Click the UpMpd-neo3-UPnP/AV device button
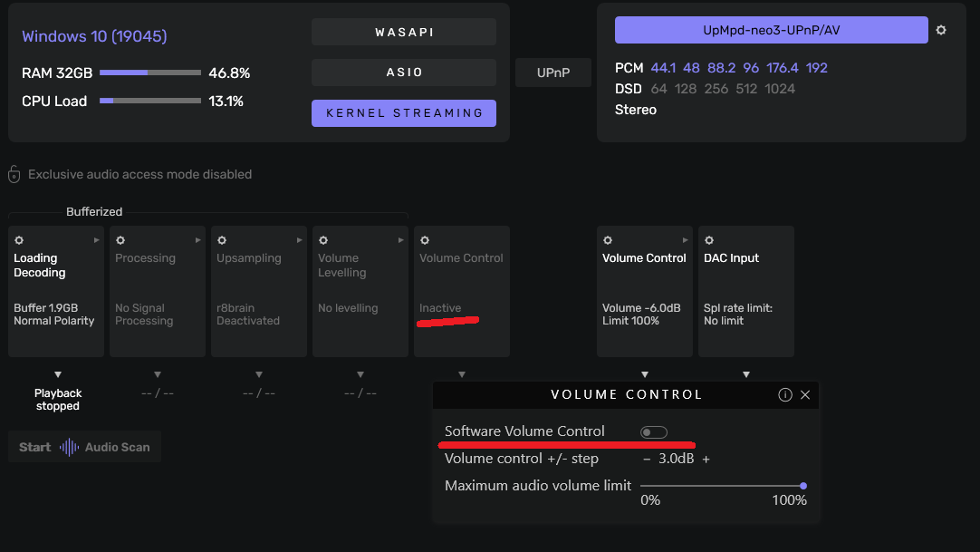The height and width of the screenshot is (552, 980). (771, 30)
